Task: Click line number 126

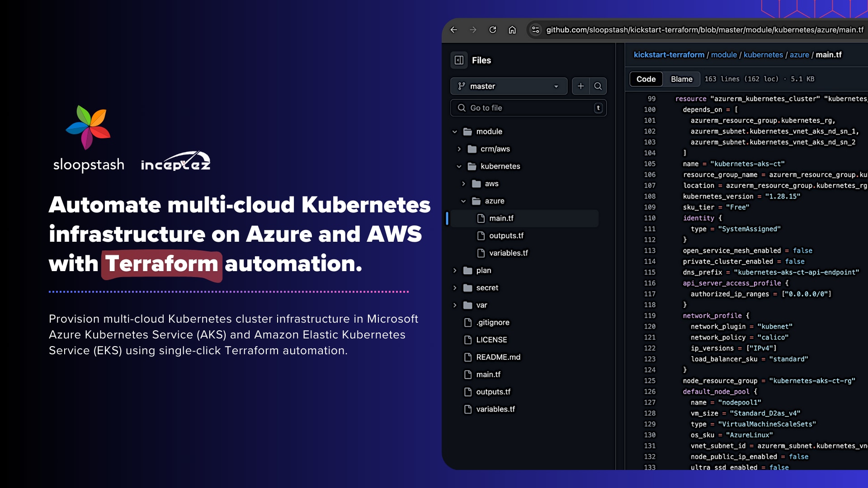Action: pos(650,392)
